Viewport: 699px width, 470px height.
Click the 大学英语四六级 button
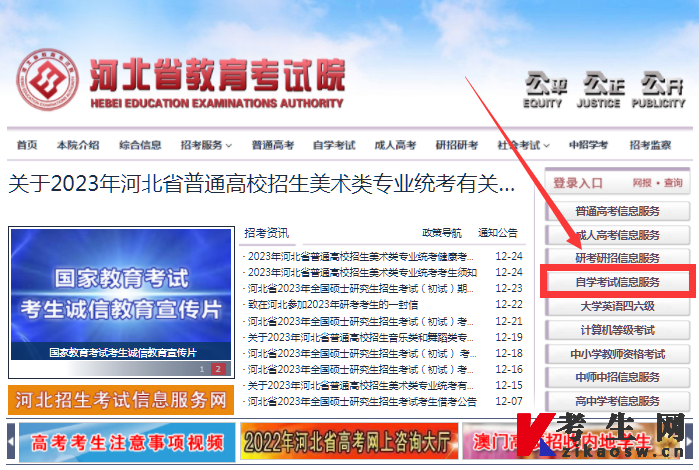617,306
